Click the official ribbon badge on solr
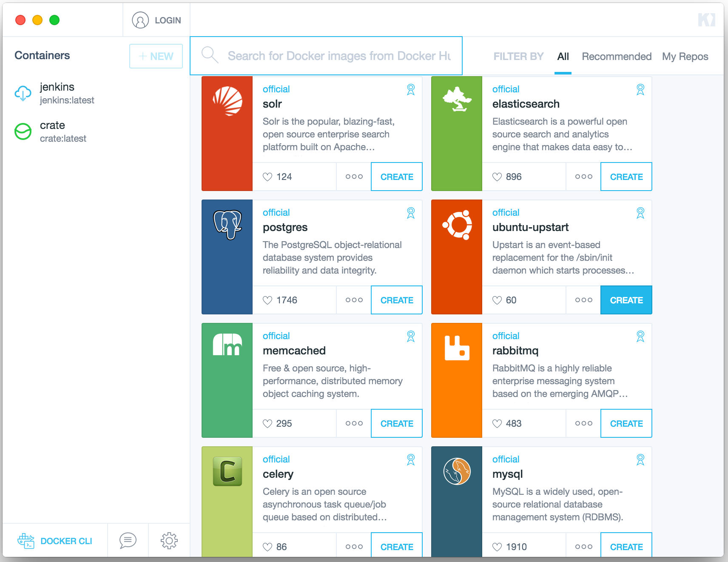The width and height of the screenshot is (728, 562). coord(411,89)
